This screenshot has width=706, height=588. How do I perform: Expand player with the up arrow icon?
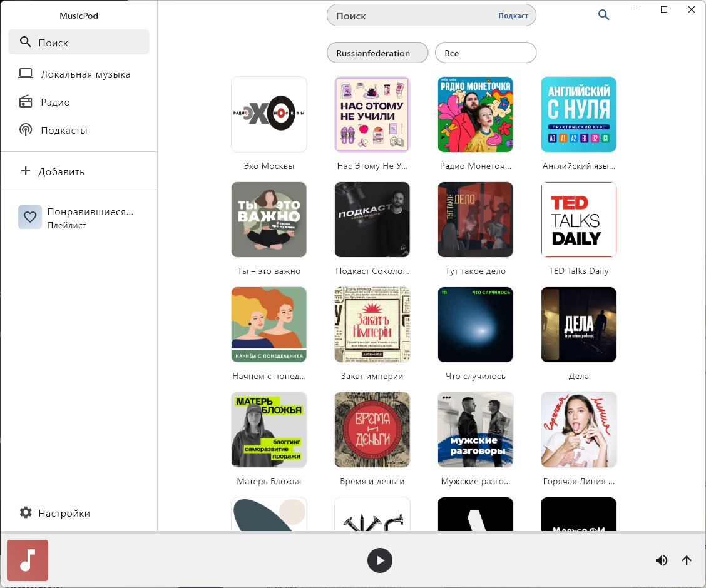tap(686, 560)
